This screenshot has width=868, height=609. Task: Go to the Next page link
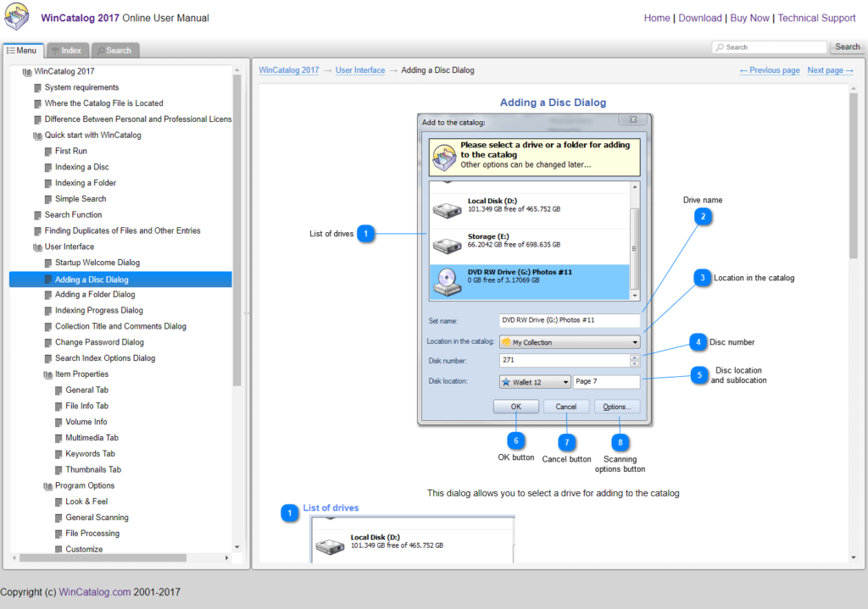[830, 70]
